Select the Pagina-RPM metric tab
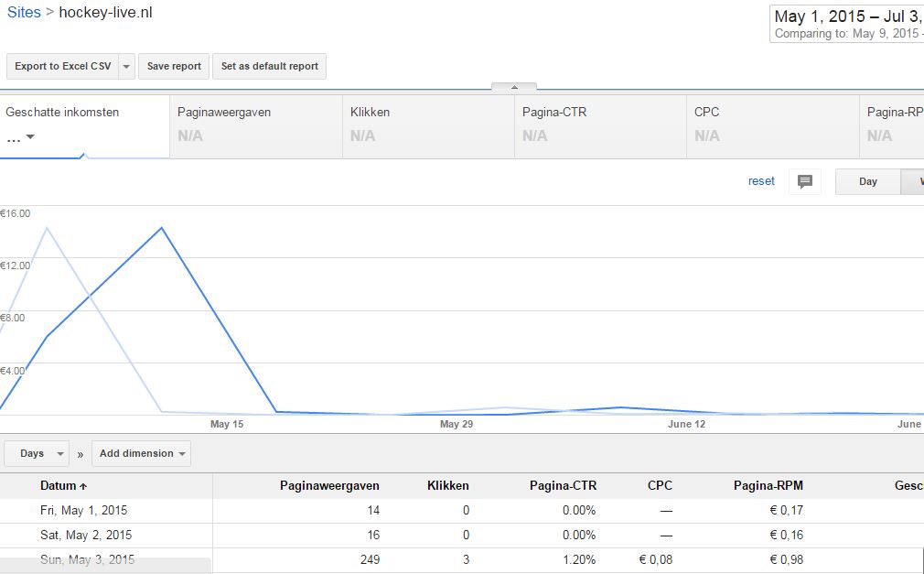 892,126
